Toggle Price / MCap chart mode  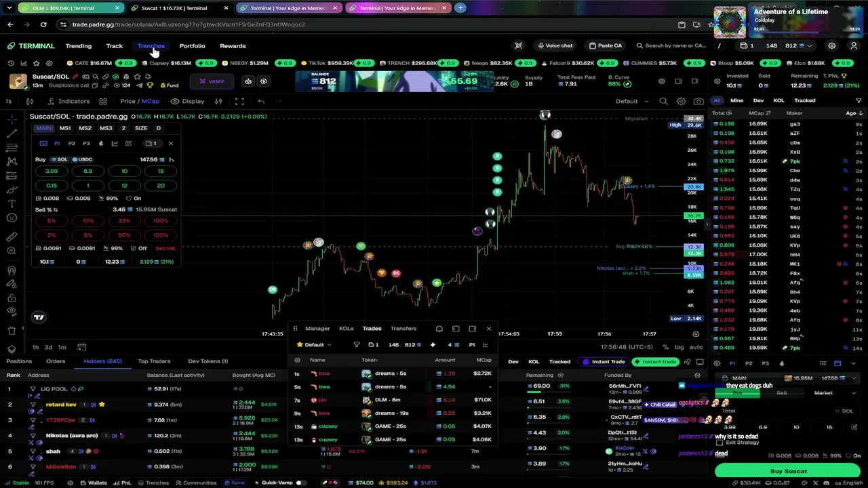[140, 101]
